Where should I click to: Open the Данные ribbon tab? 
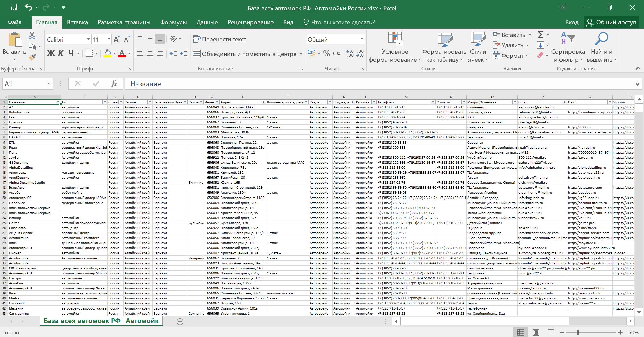tap(207, 22)
